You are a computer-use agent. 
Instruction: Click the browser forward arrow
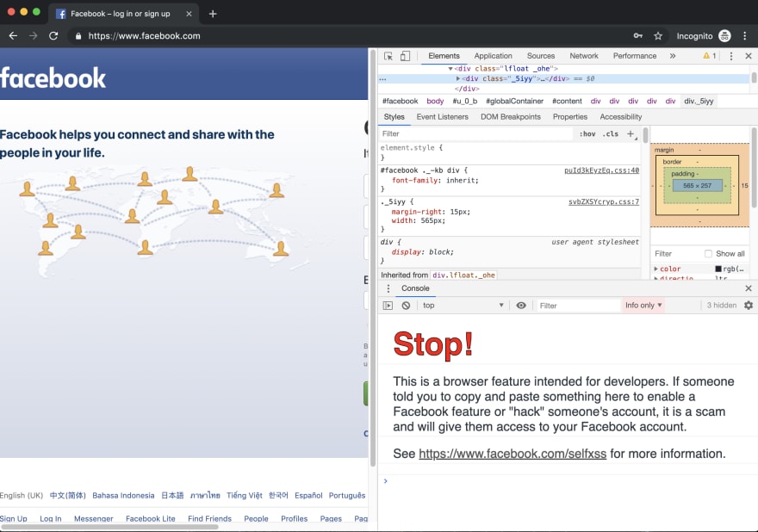(x=33, y=36)
